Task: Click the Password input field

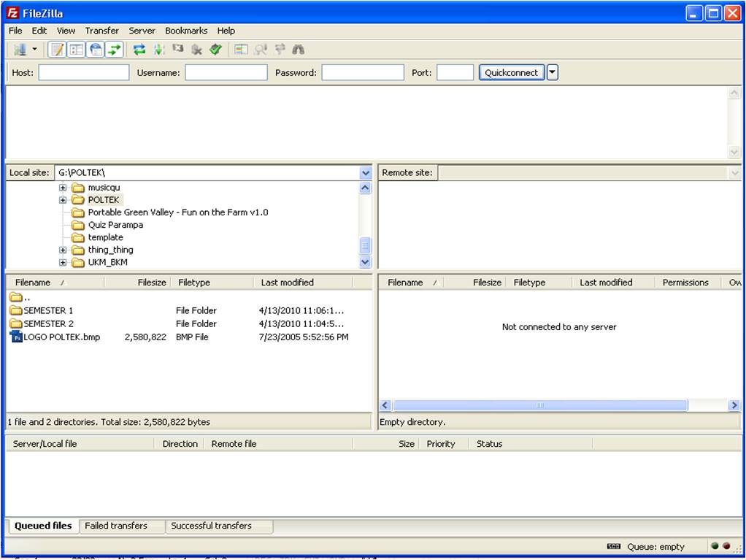Action: [x=363, y=72]
